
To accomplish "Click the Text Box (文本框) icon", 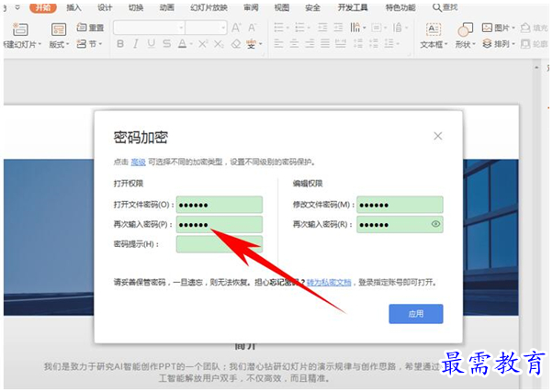I will [x=433, y=29].
